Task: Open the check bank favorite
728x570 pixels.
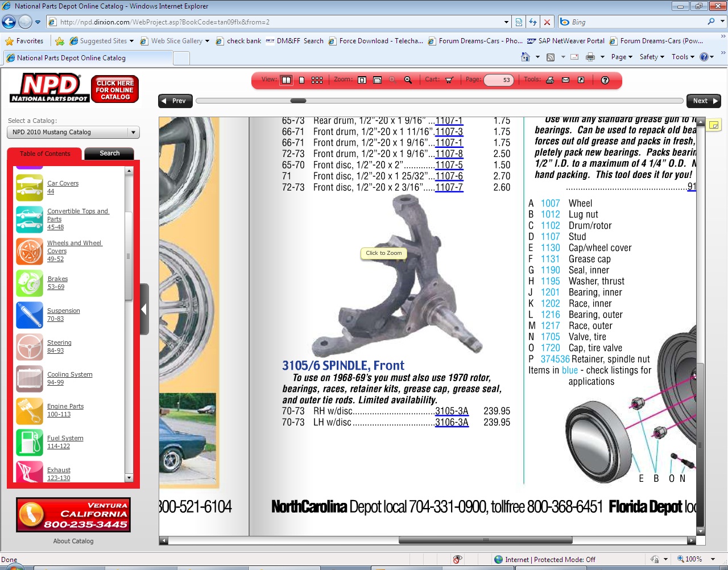Action: coord(238,41)
